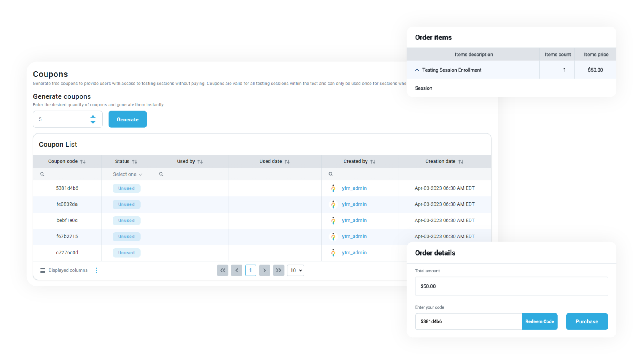This screenshot has height=364, width=643.
Task: Open the rows-per-page dropdown showing 10
Action: coord(295,270)
